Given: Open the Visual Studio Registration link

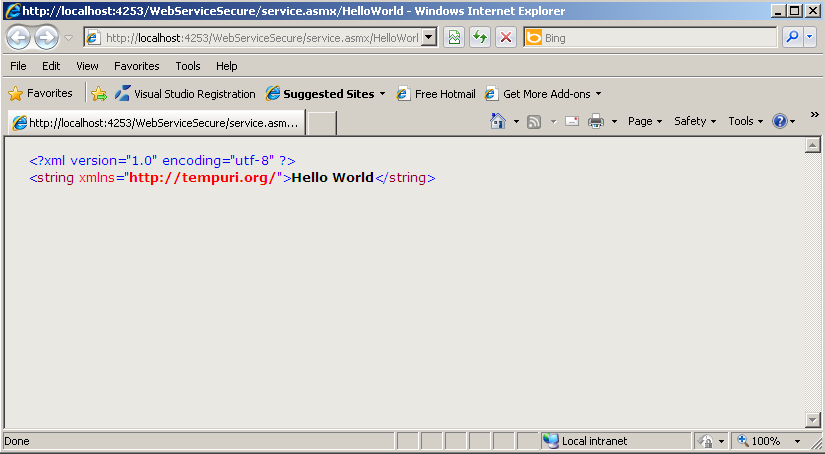Looking at the screenshot, I should point(185,94).
